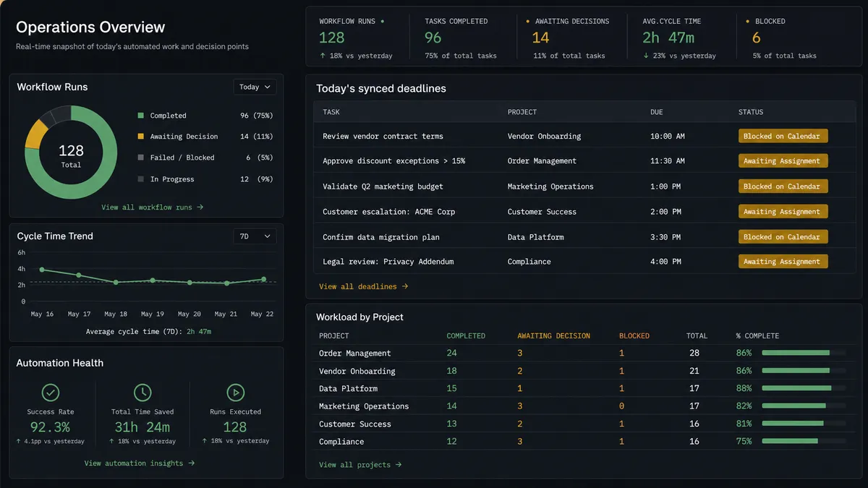Click the May 16 data point on trend chart
The image size is (868, 488).
42,270
